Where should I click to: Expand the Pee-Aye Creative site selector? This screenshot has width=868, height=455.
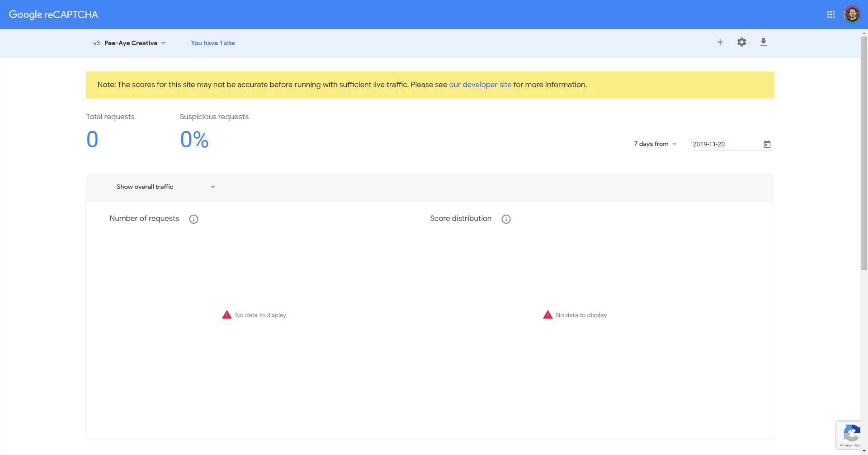(x=130, y=43)
